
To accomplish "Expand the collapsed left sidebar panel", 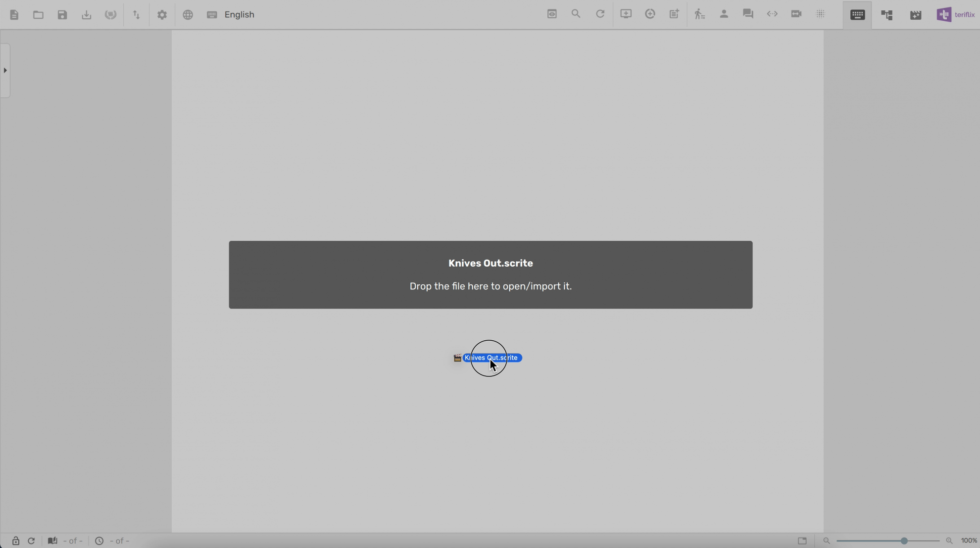I will (x=5, y=70).
